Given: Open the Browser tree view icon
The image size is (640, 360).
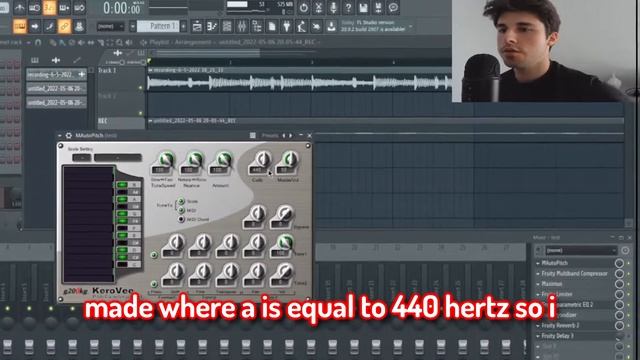Looking at the screenshot, I should click(257, 27).
